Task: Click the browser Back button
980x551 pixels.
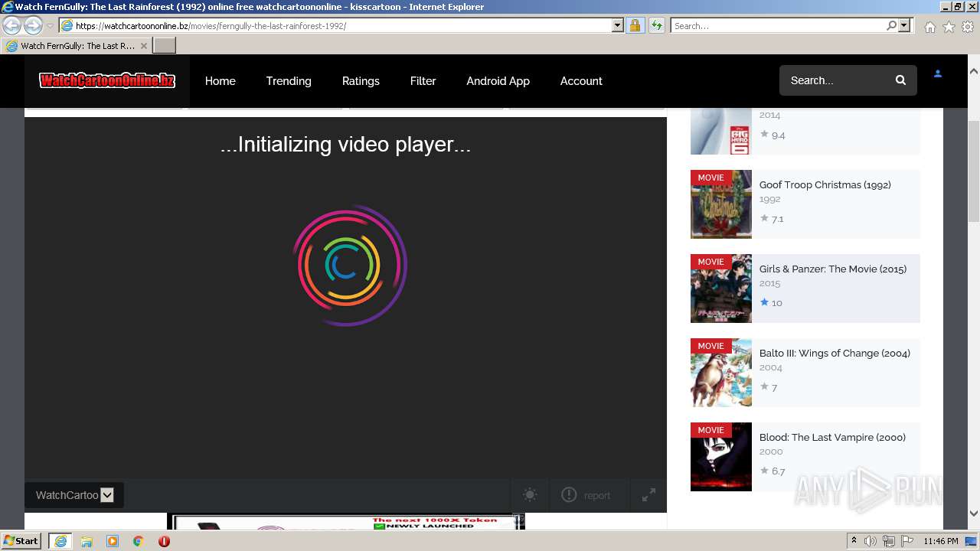Action: [x=12, y=25]
